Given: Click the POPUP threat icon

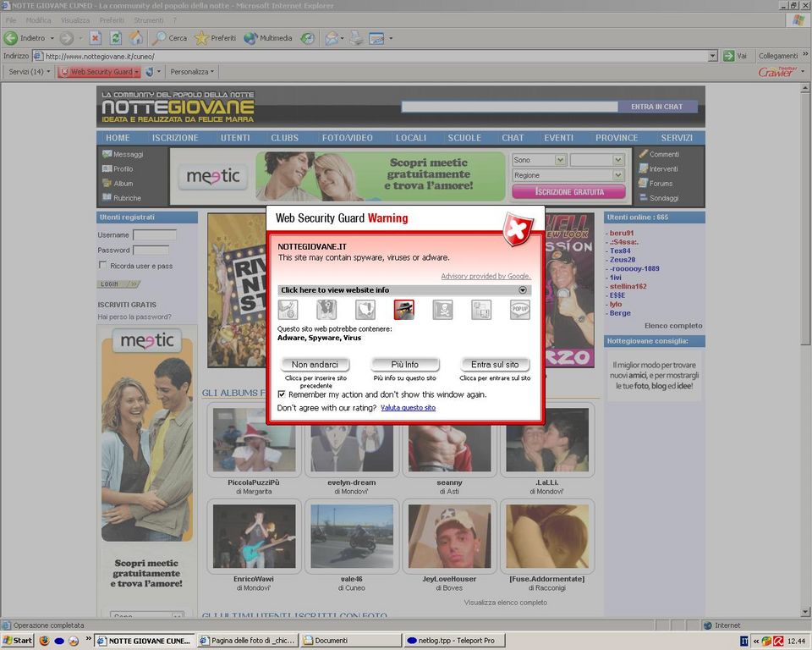Looking at the screenshot, I should (519, 310).
